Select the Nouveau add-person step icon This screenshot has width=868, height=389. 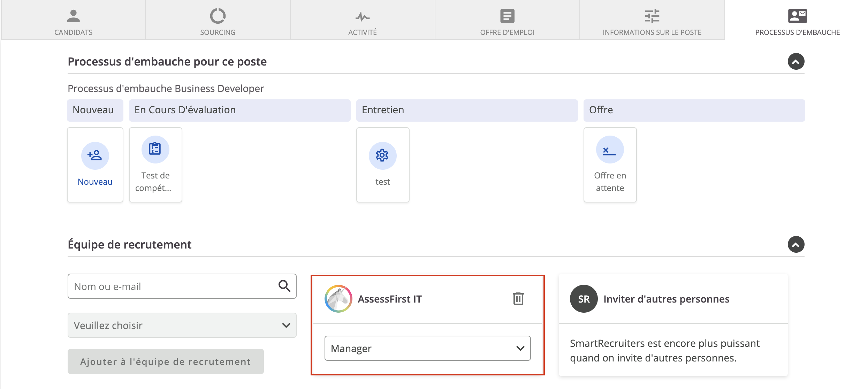(95, 155)
